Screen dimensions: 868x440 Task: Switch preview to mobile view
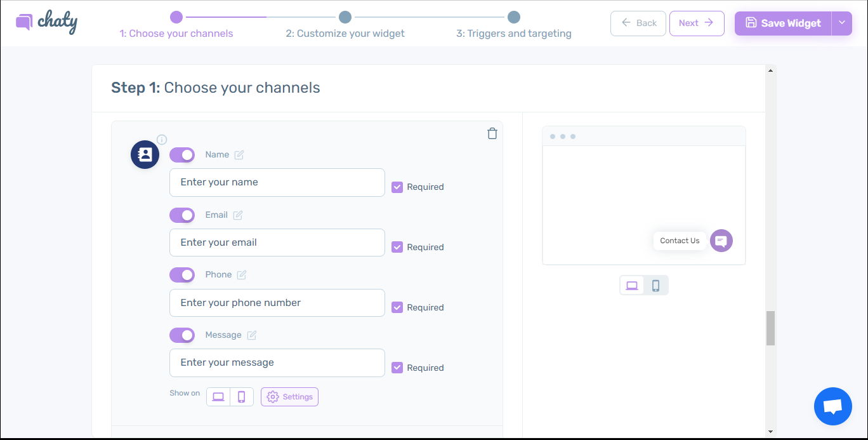pyautogui.click(x=655, y=285)
